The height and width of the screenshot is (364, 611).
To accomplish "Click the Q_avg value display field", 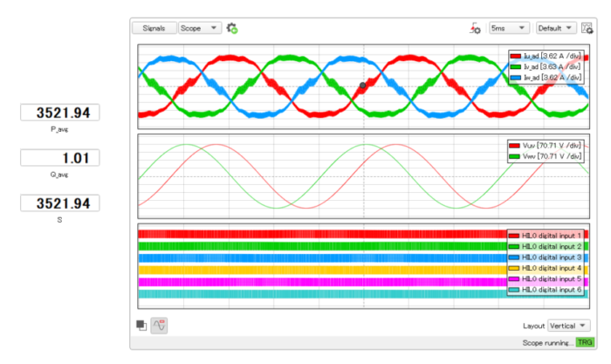I will [60, 158].
